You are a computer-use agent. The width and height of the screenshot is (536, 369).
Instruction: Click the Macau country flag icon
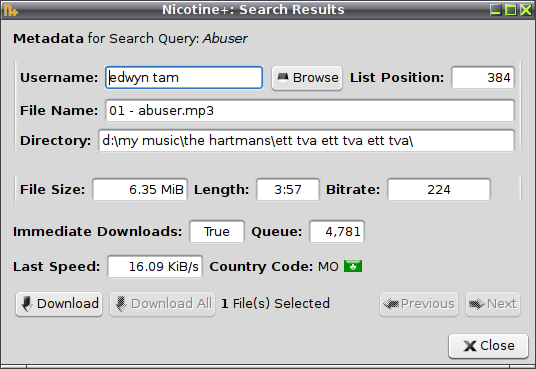[x=353, y=266]
